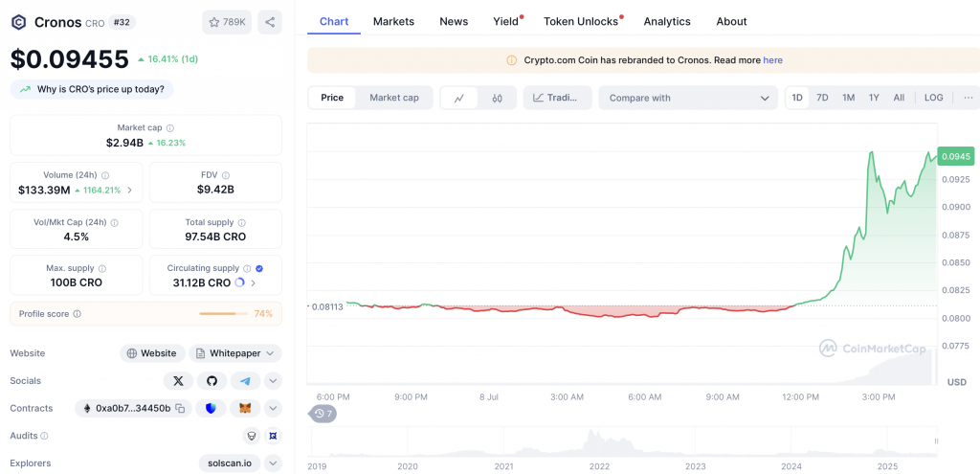This screenshot has width=980, height=474.
Task: Follow the 'here' rebrand link
Action: click(772, 60)
